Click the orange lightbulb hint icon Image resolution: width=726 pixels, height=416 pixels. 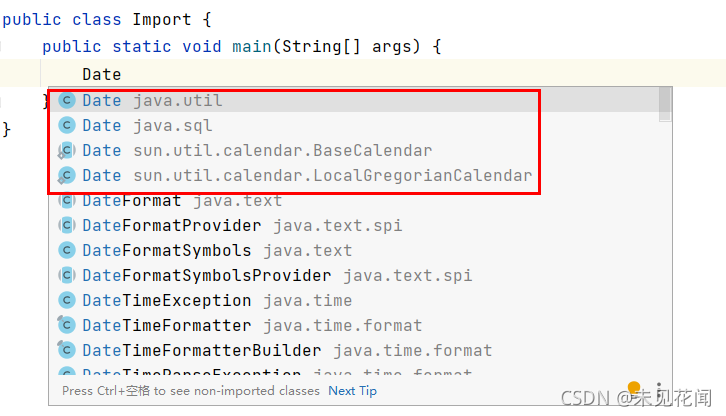point(634,388)
